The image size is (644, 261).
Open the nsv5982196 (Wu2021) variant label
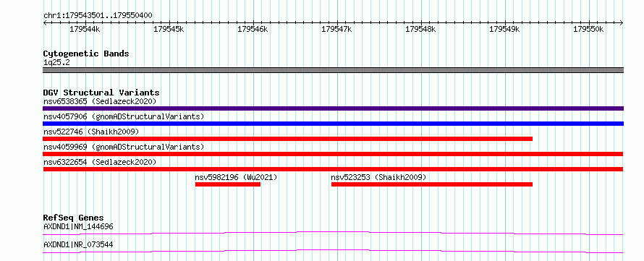point(236,178)
